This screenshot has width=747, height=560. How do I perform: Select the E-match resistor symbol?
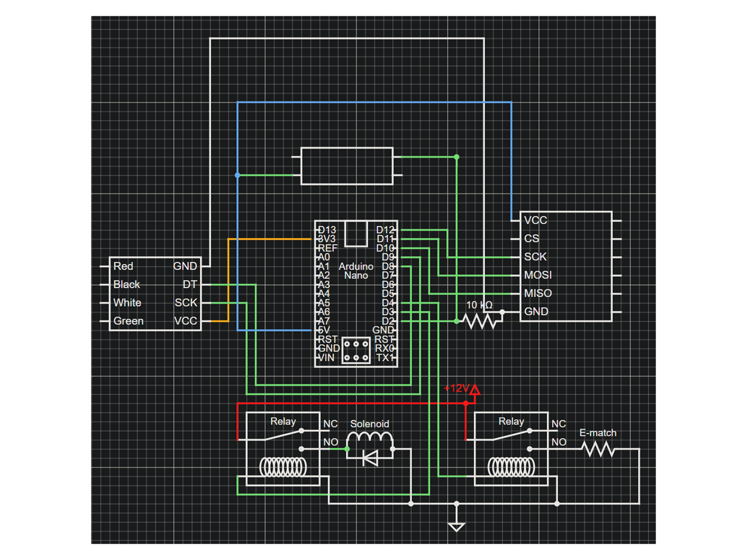(598, 448)
